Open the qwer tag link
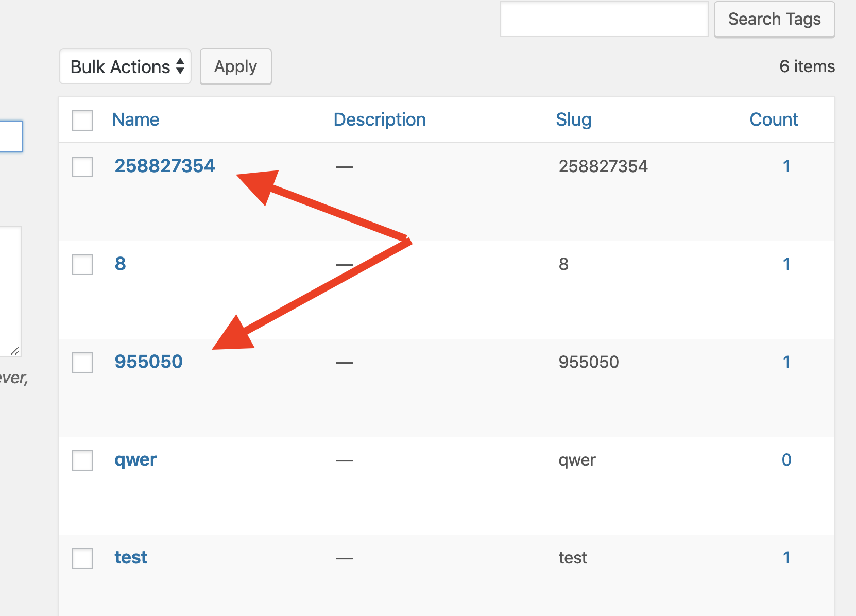Viewport: 856px width, 616px height. pos(135,460)
